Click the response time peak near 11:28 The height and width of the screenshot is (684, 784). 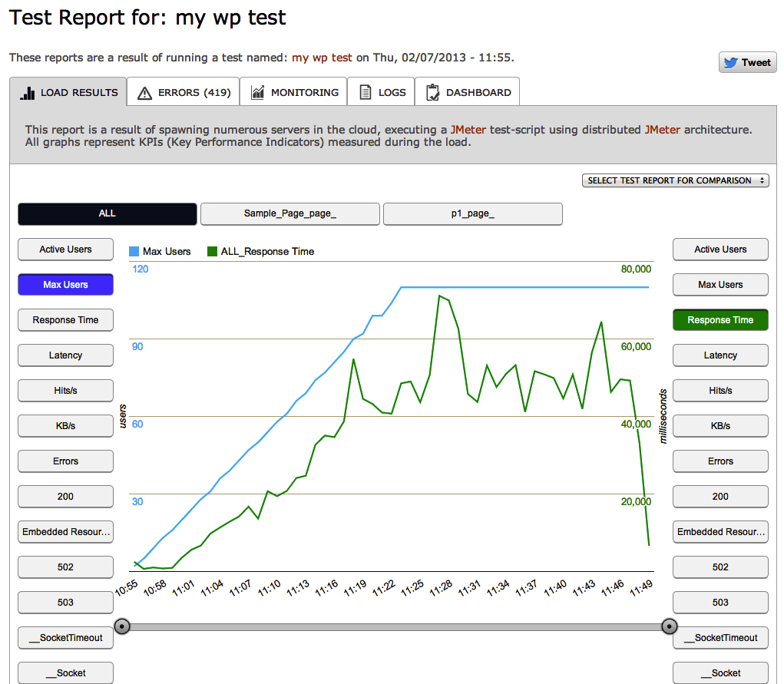point(439,296)
